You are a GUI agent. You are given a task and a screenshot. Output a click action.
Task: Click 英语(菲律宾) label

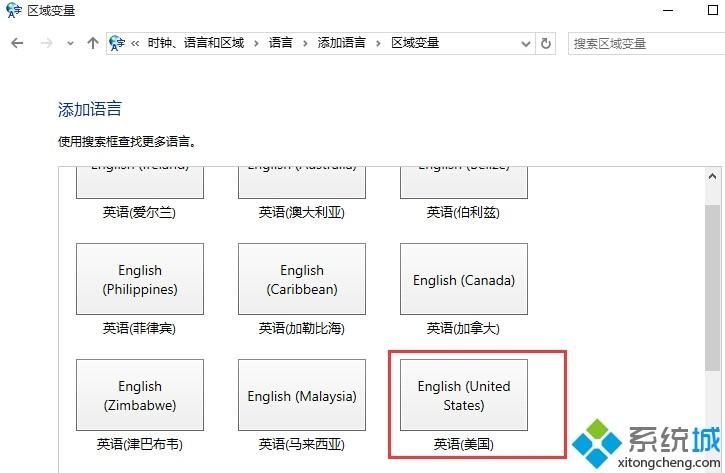pyautogui.click(x=139, y=328)
